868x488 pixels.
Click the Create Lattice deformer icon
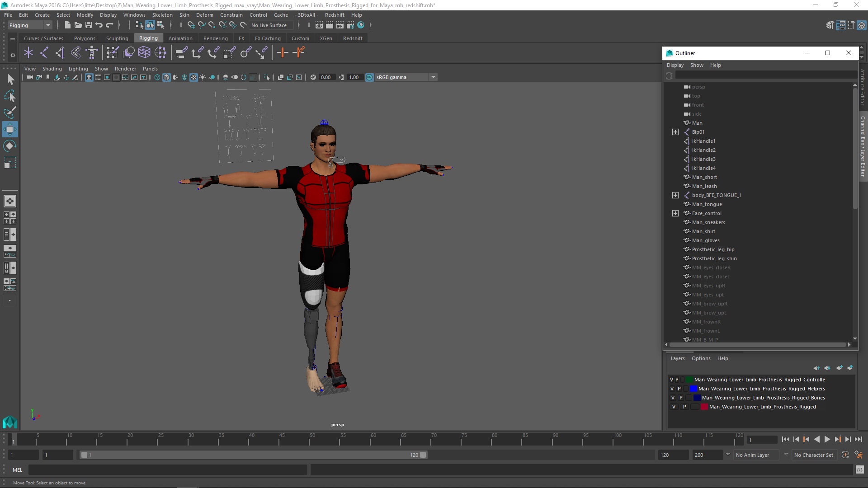click(144, 53)
